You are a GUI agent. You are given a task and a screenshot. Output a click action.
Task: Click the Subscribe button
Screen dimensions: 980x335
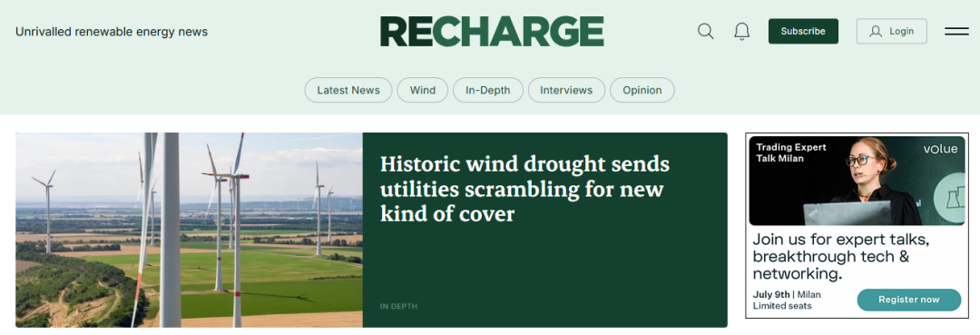[803, 31]
